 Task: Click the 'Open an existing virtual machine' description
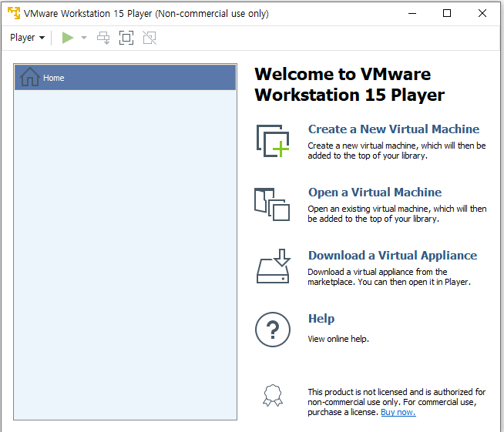pyautogui.click(x=397, y=214)
